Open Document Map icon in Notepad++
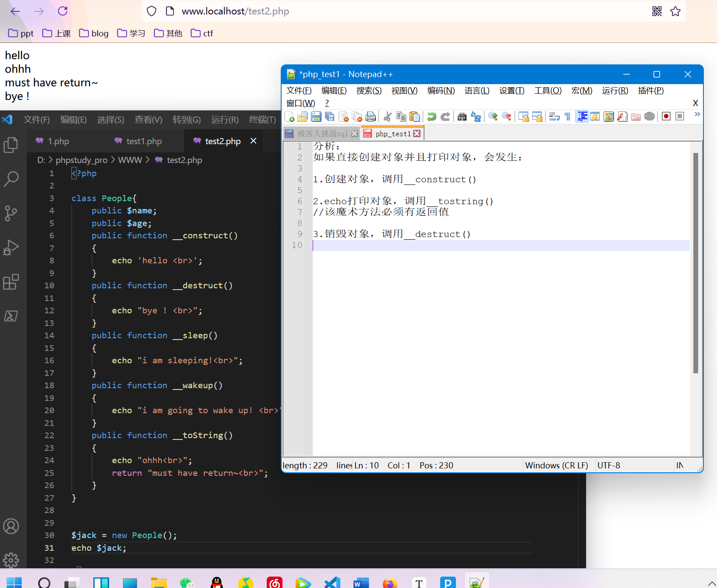Viewport: 717px width, 588px height. 609,116
